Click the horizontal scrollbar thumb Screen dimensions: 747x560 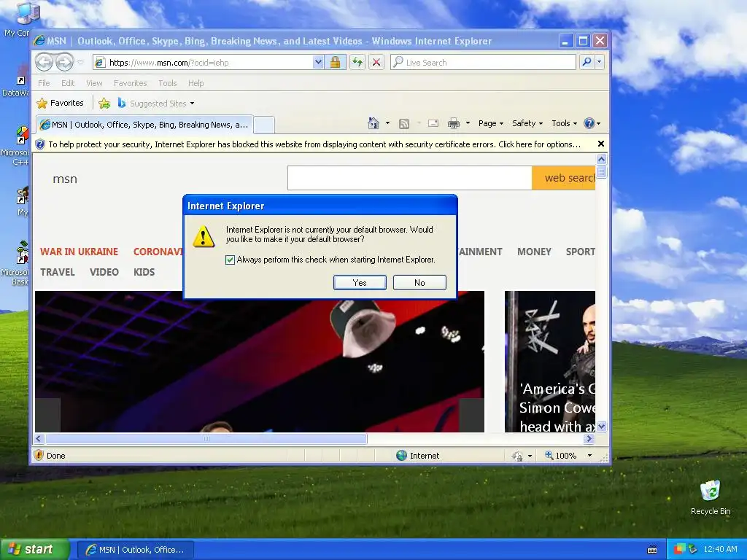pos(206,438)
